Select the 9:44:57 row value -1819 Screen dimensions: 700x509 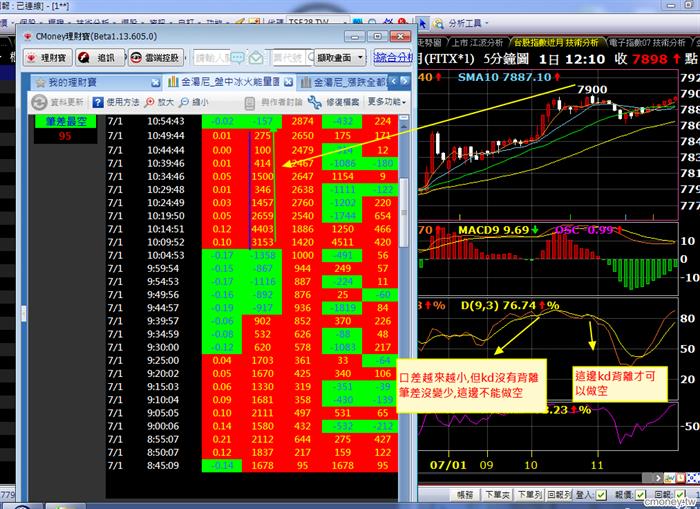pos(344,308)
